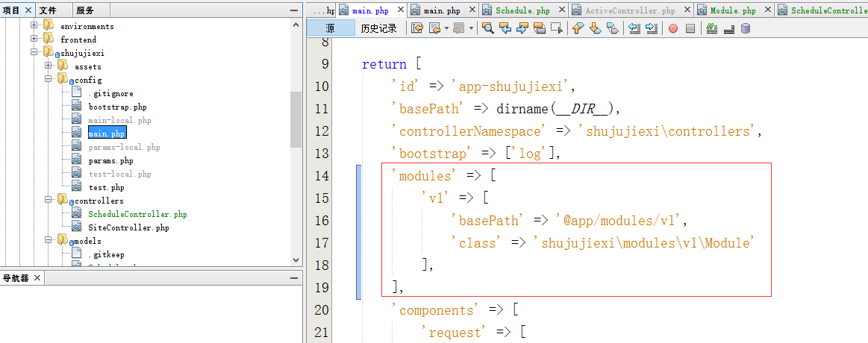The height and width of the screenshot is (343, 868).
Task: Open the 服务 services panel tab
Action: 85,10
